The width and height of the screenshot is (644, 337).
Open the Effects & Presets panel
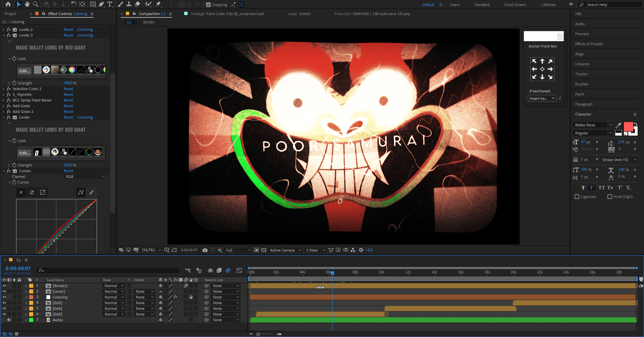click(x=589, y=44)
